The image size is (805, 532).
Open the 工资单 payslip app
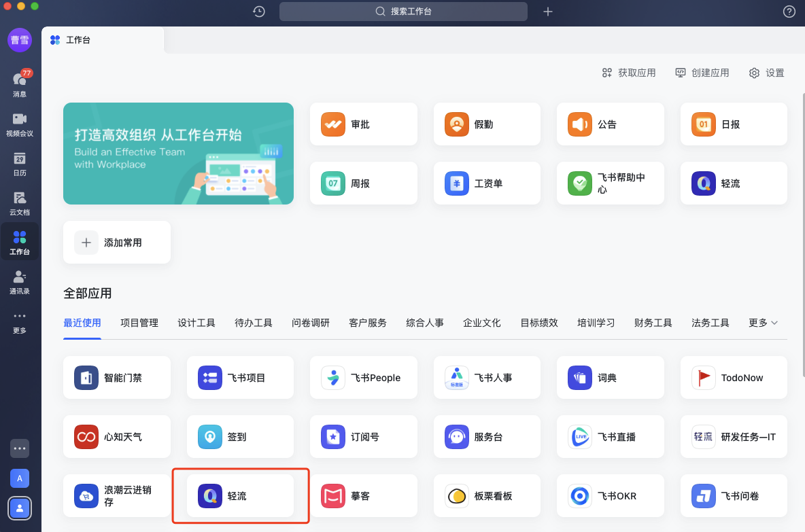pos(487,183)
